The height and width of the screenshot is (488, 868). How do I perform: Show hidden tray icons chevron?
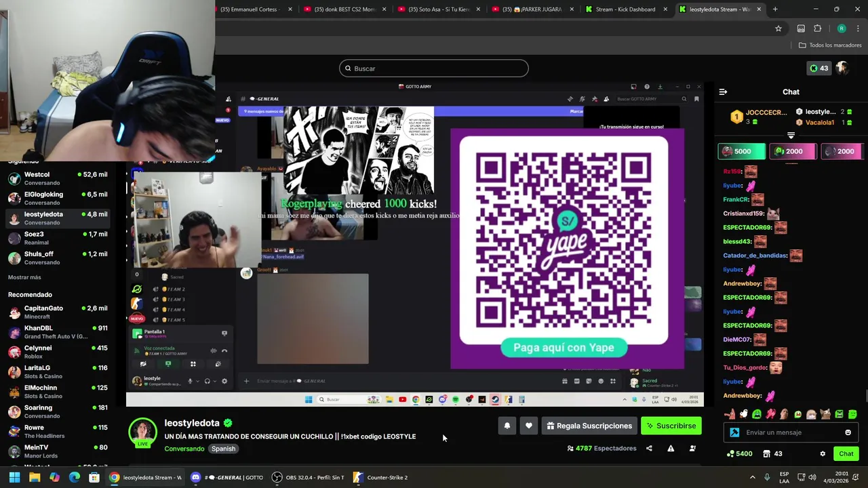[752, 477]
